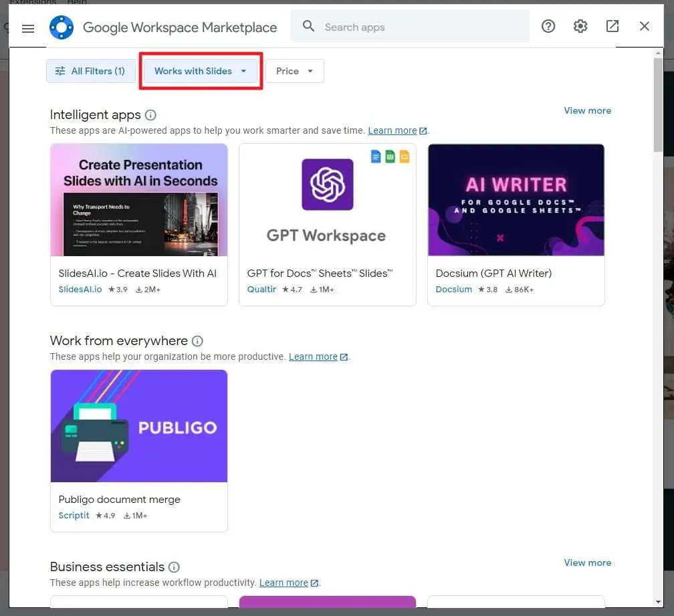Click the Sheets icon on GPT Workspace card

click(390, 157)
